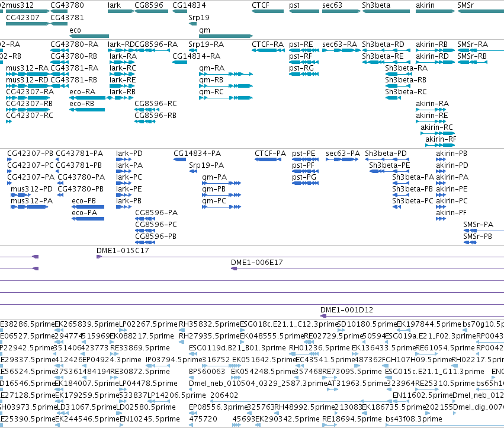Image resolution: width=504 pixels, height=428 pixels.
Task: Open transcript CG14834-RA
Action: (x=196, y=56)
